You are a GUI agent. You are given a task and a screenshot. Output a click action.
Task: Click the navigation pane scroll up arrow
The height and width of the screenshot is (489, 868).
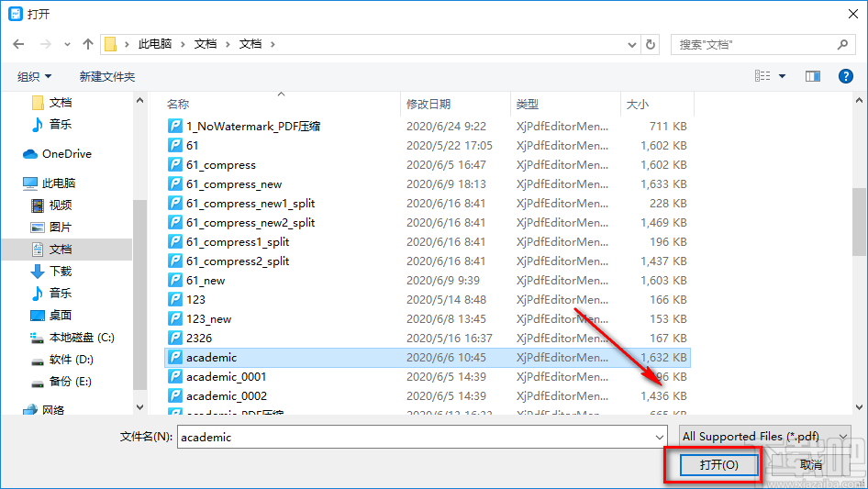[x=139, y=100]
